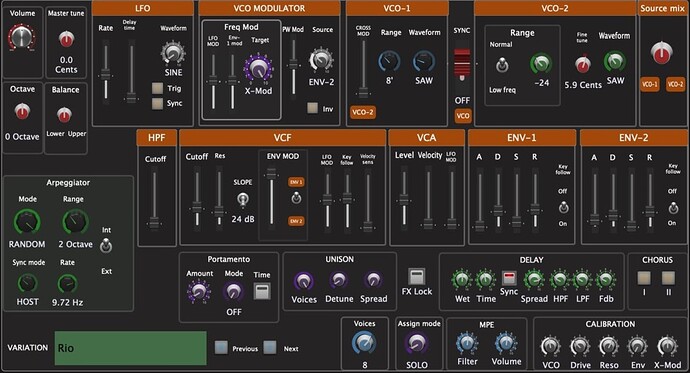Click the Delay Wet knob
This screenshot has width=690, height=373.
click(462, 280)
